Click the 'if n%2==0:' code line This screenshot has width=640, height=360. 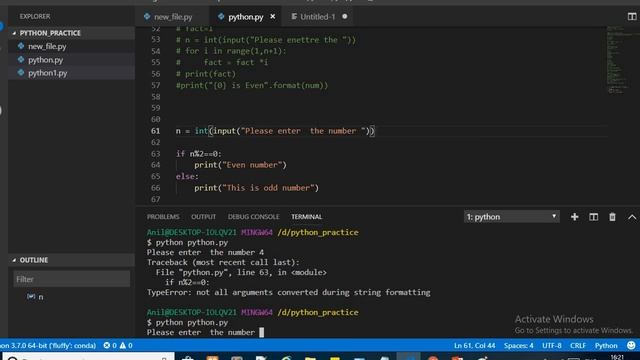coord(199,154)
